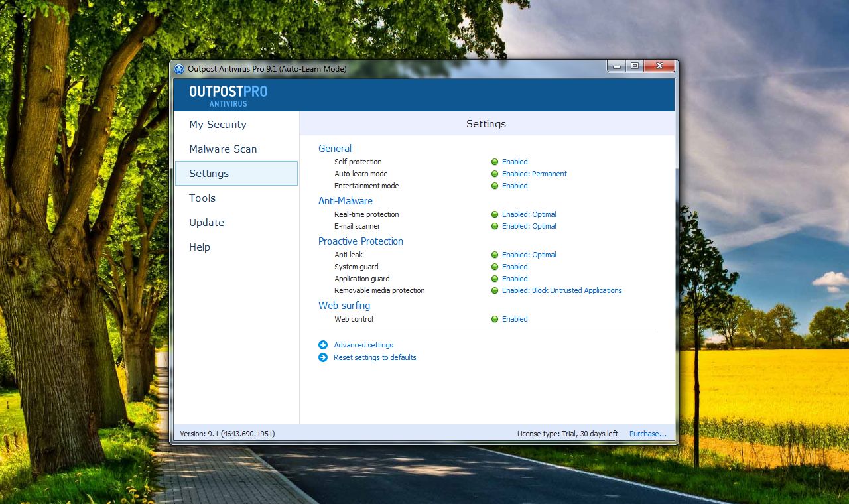Click the Outpost Pro Antivirus logo
849x504 pixels.
(228, 95)
